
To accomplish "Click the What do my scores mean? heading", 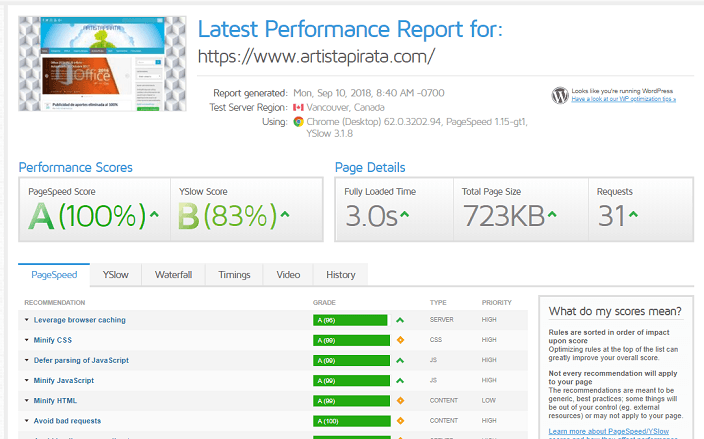I will coord(615,311).
